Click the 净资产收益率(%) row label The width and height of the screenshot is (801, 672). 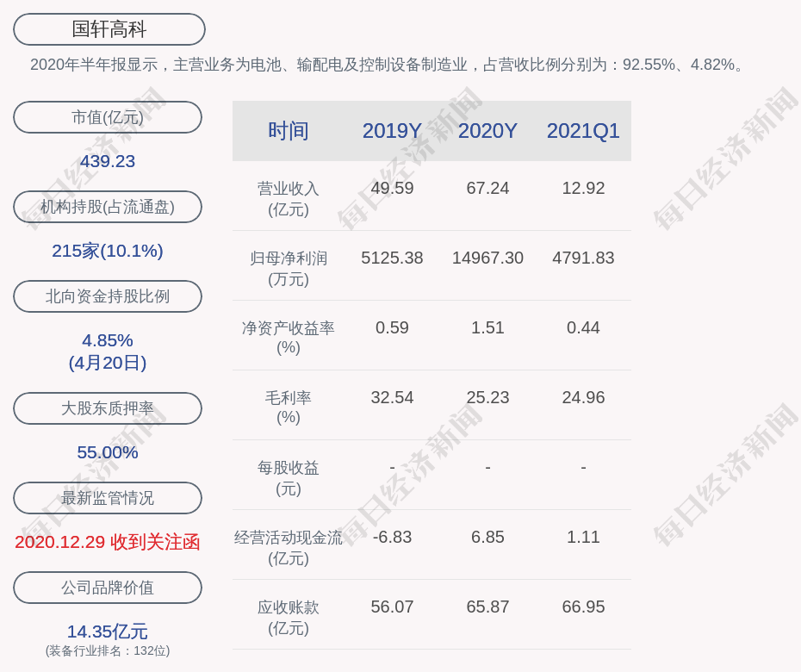coord(289,338)
